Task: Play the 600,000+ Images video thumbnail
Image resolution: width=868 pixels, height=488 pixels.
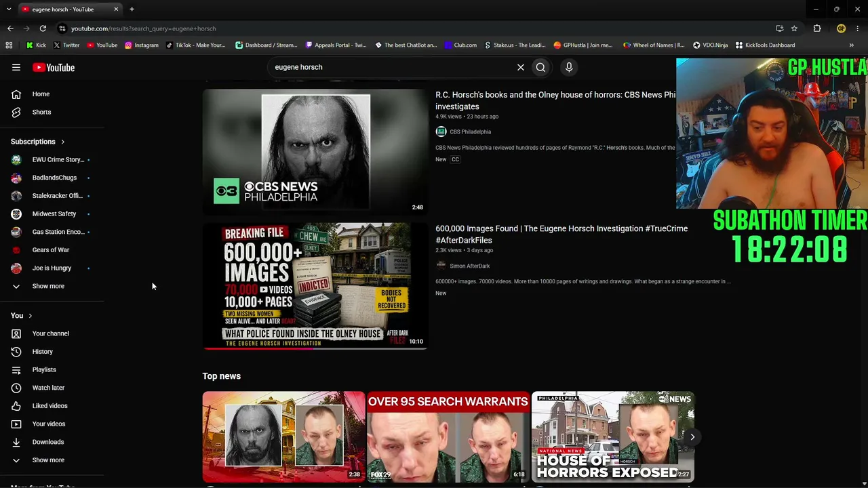Action: point(315,286)
